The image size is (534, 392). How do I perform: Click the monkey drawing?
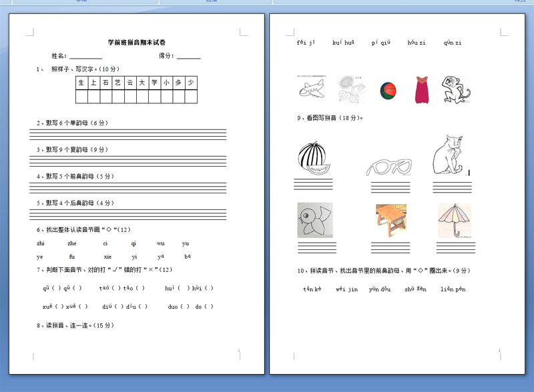tap(456, 89)
